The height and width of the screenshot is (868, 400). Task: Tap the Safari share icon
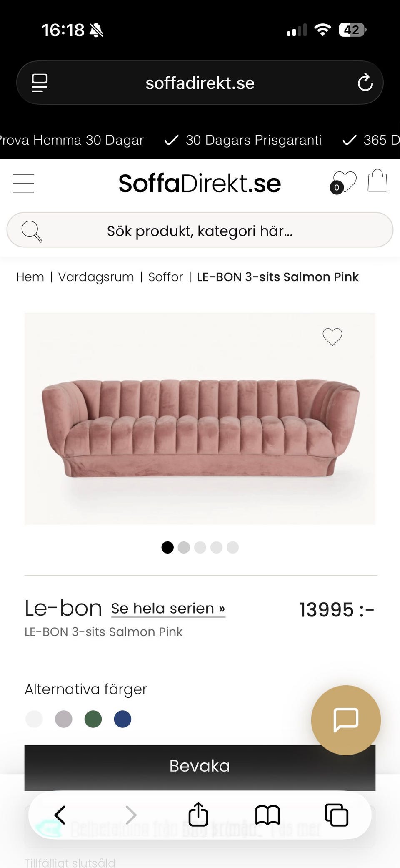coord(198,814)
